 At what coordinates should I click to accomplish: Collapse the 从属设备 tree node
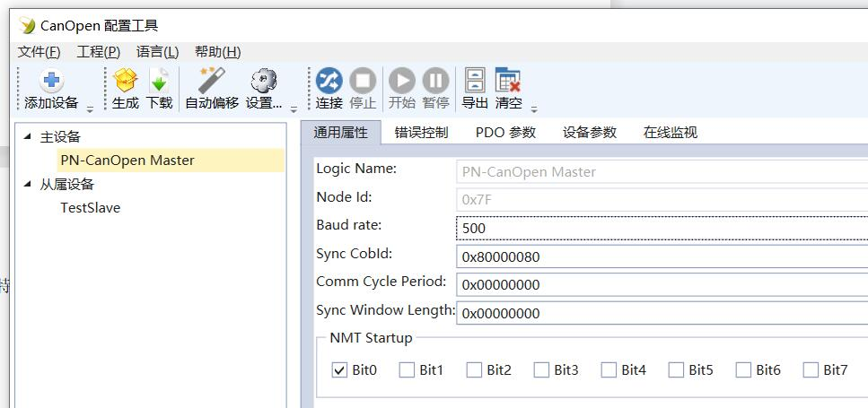[x=27, y=185]
